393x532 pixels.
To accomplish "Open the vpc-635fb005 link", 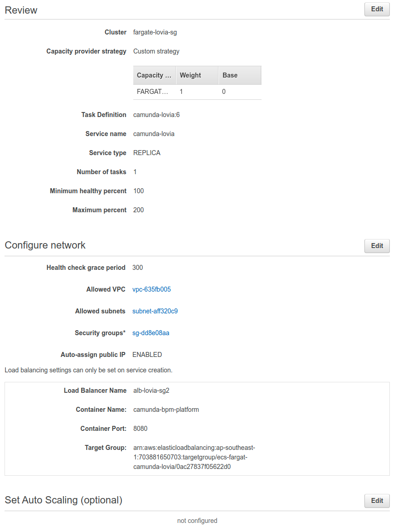I will (151, 289).
